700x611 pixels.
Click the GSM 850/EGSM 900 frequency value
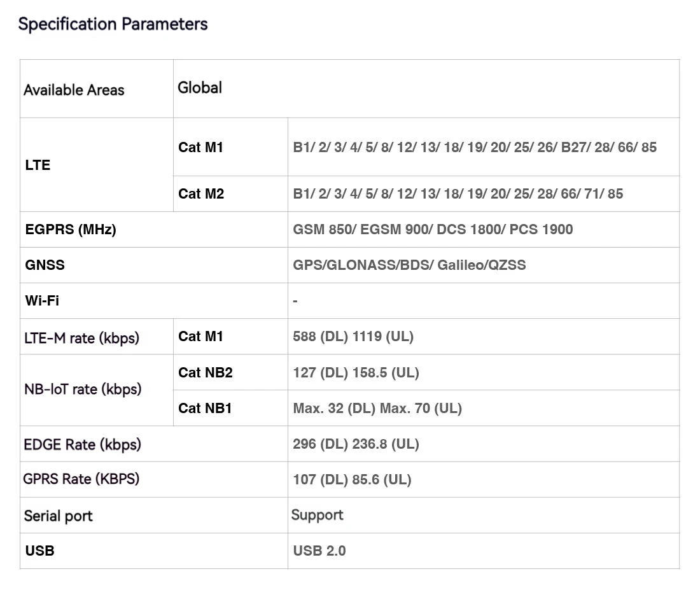(433, 229)
